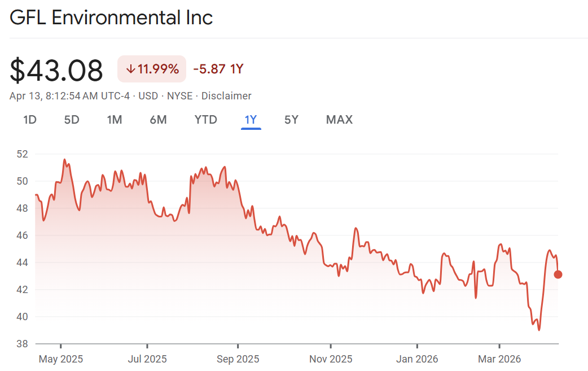
Task: Switch to the 5D range tab
Action: [x=72, y=120]
